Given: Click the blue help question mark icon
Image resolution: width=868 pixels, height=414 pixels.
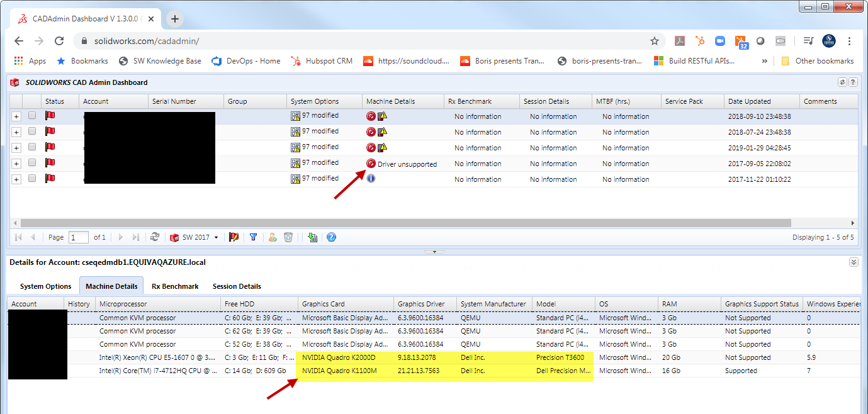Looking at the screenshot, I should coord(332,237).
